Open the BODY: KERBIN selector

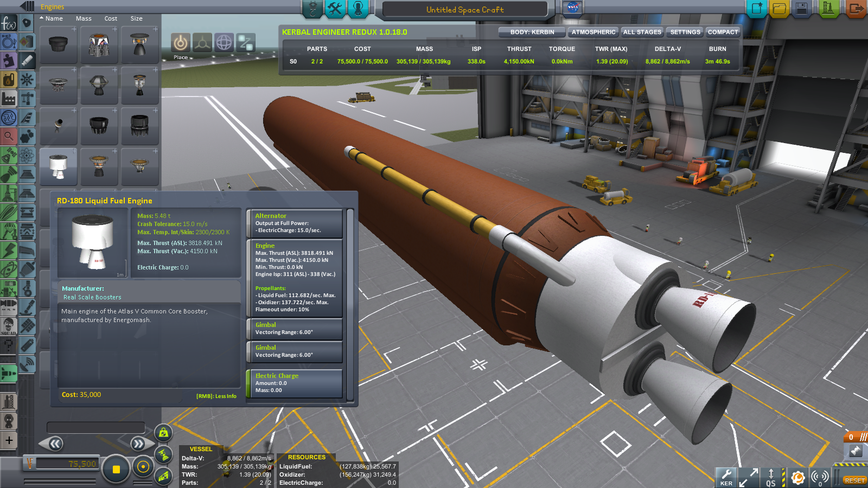pos(532,32)
